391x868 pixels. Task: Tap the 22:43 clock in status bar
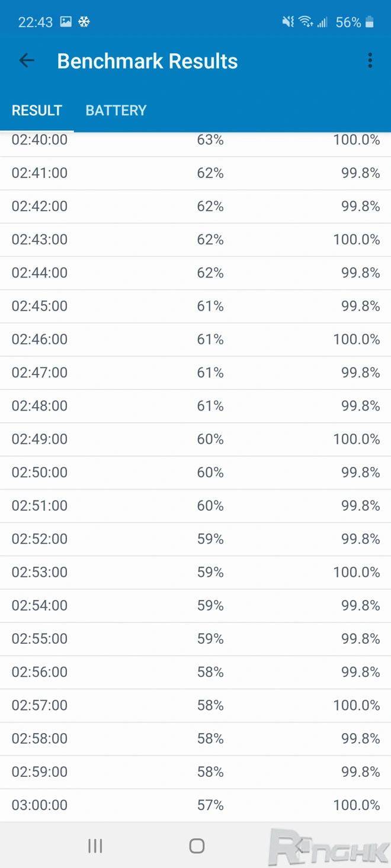[36, 22]
